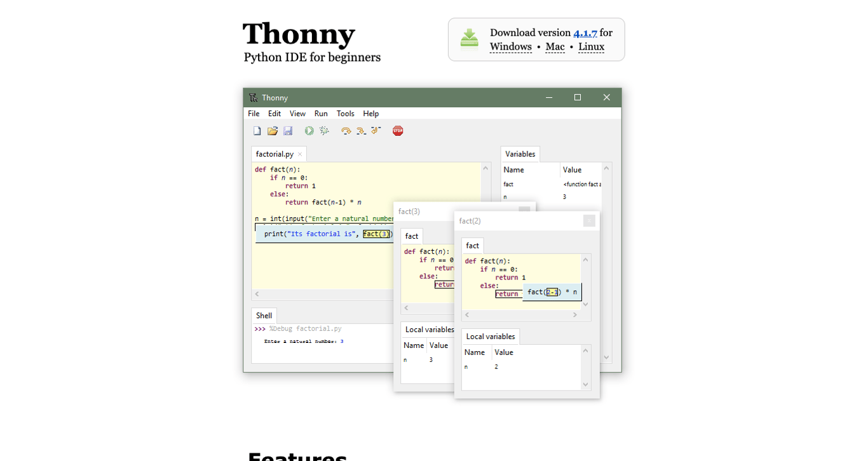Select Local variables tab in fact(2) window
Viewport: 868px width, 461px height.
[x=491, y=337]
